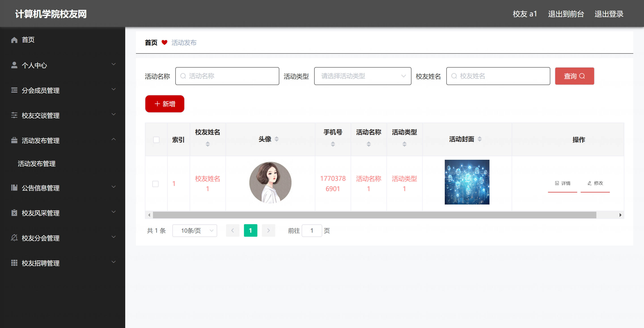Click the person icon beside 个人中心
The width and height of the screenshot is (644, 328).
[x=14, y=65]
